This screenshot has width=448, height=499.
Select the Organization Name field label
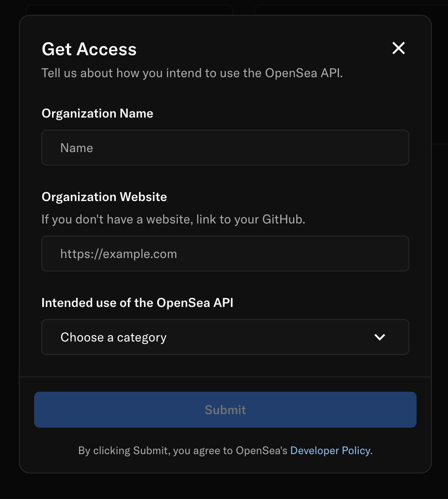coord(97,114)
